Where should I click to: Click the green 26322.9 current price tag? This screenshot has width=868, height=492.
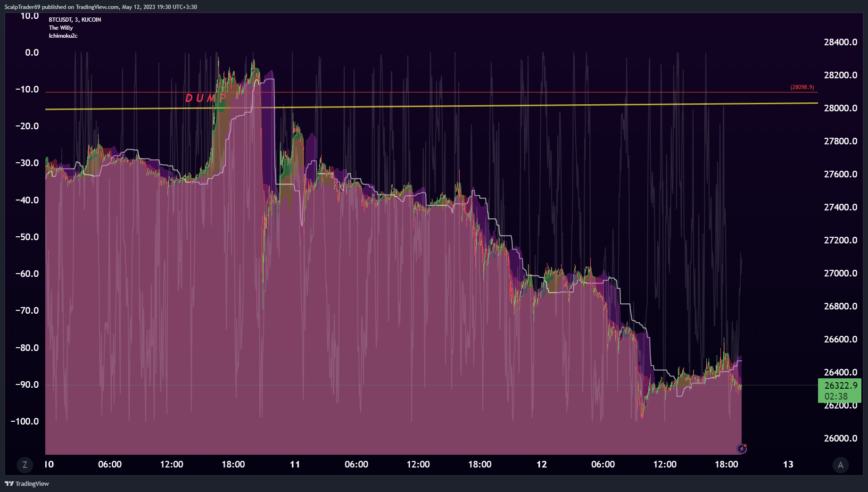[840, 391]
